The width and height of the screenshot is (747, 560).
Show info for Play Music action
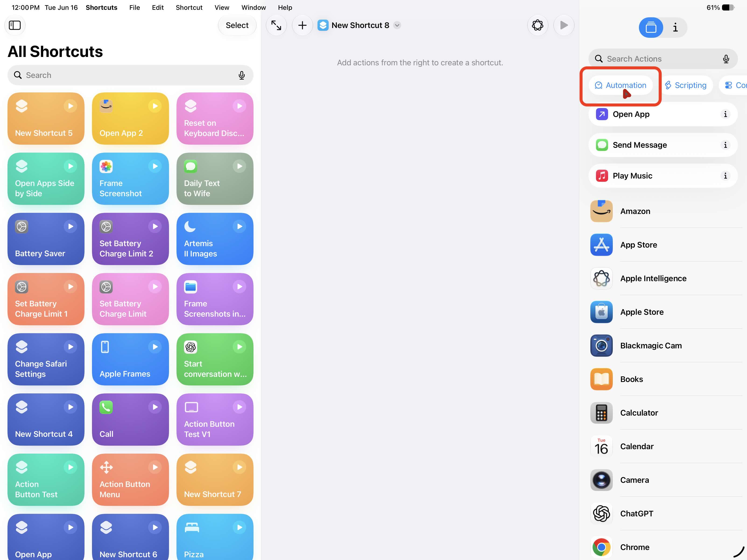tap(725, 176)
